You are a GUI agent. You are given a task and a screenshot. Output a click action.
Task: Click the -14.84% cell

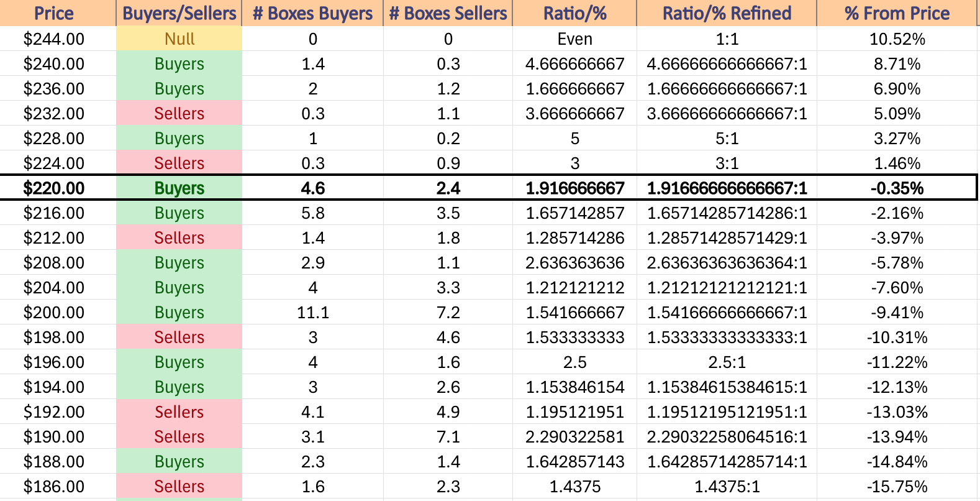[897, 462]
